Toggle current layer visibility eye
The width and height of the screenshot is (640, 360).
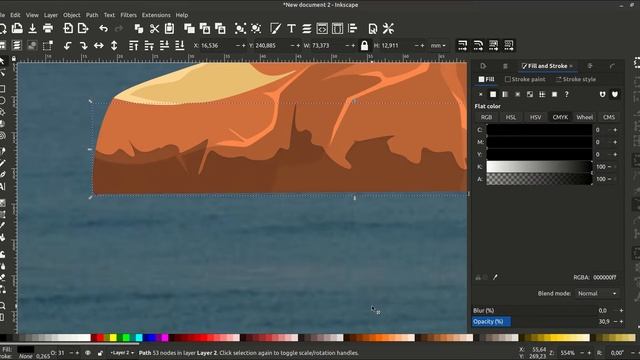(88, 353)
